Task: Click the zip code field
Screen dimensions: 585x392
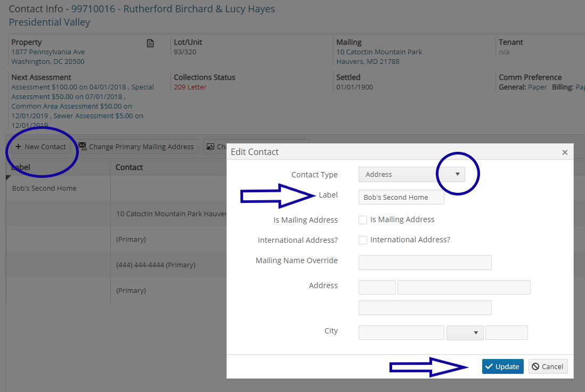Action: coord(506,333)
